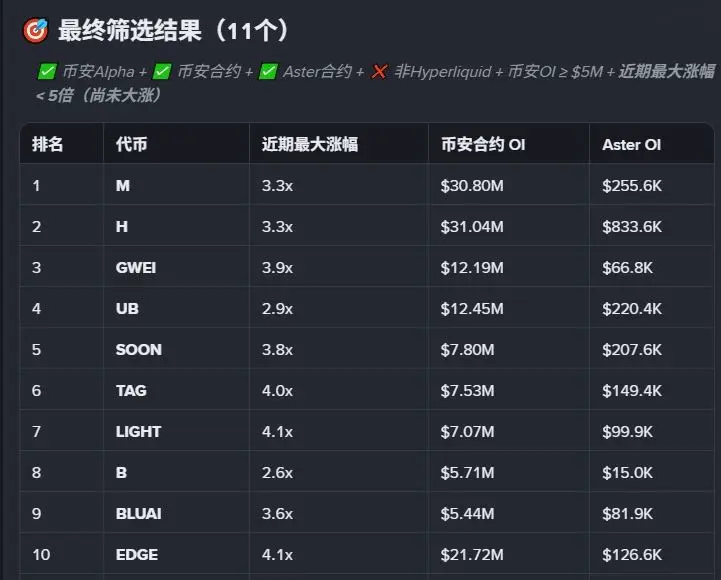
Task: Click the target emoji beside the title
Action: tap(35, 31)
